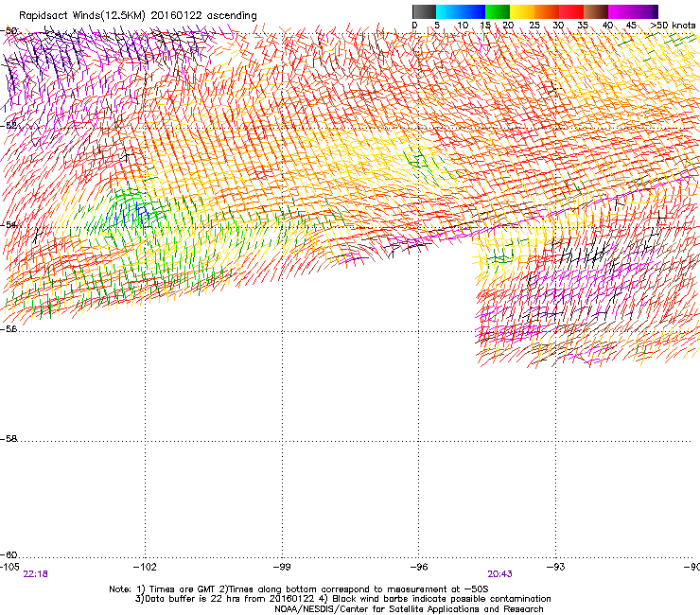The width and height of the screenshot is (700, 615).
Task: Click the -105 longitude axis label
Action: (9, 567)
